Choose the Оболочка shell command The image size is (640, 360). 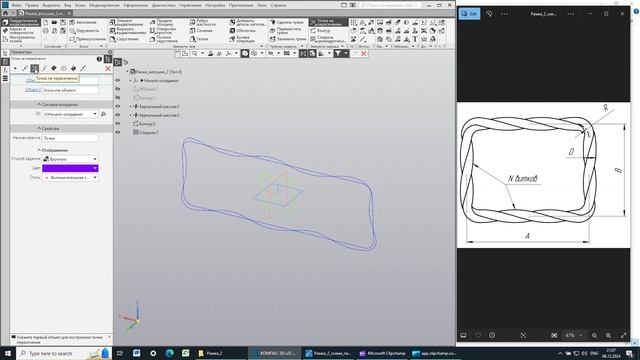[242, 31]
